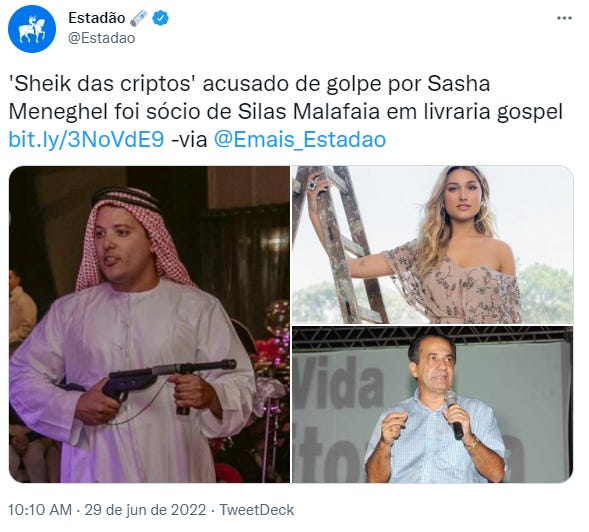Click the microphone in the bottom-right photo
The width and height of the screenshot is (589, 532).
tap(455, 414)
